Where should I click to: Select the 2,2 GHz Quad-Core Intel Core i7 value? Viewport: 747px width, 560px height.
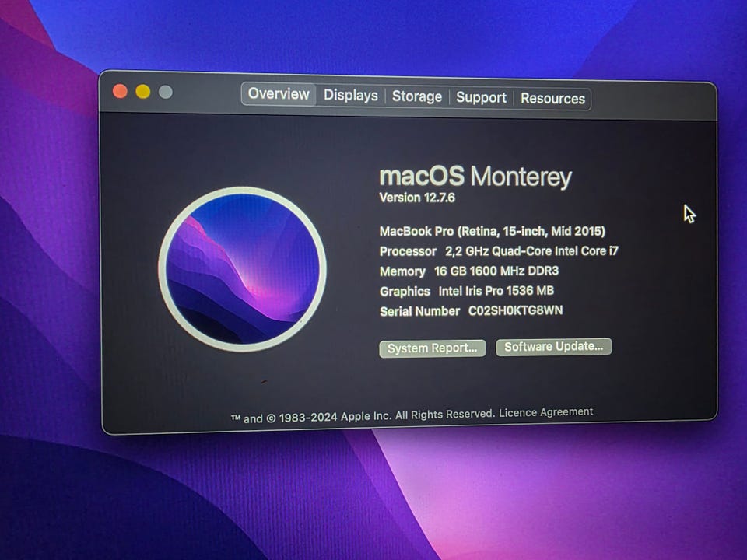tap(531, 251)
